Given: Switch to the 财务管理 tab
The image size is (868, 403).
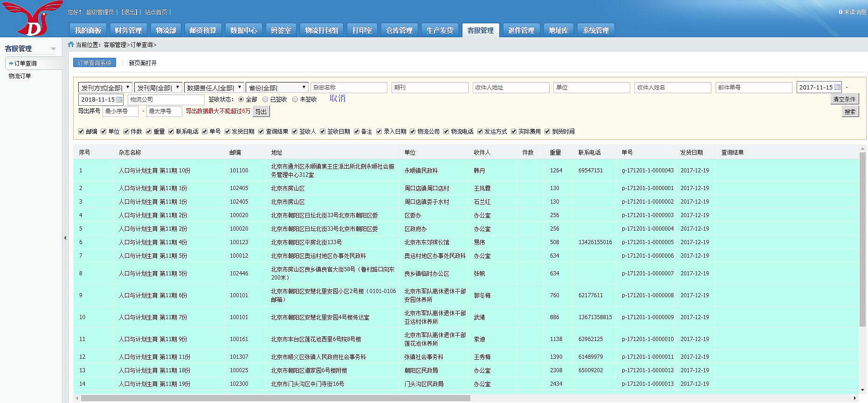Looking at the screenshot, I should (128, 30).
